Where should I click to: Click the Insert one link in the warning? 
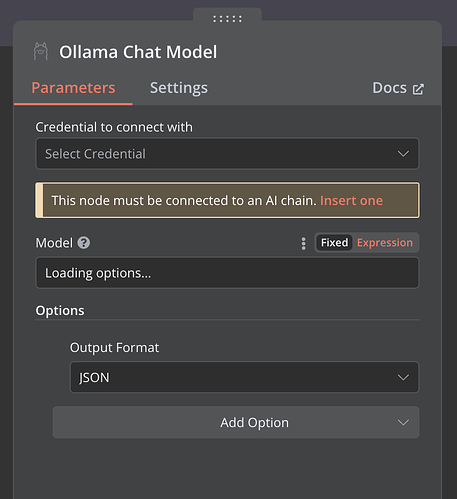(x=351, y=201)
